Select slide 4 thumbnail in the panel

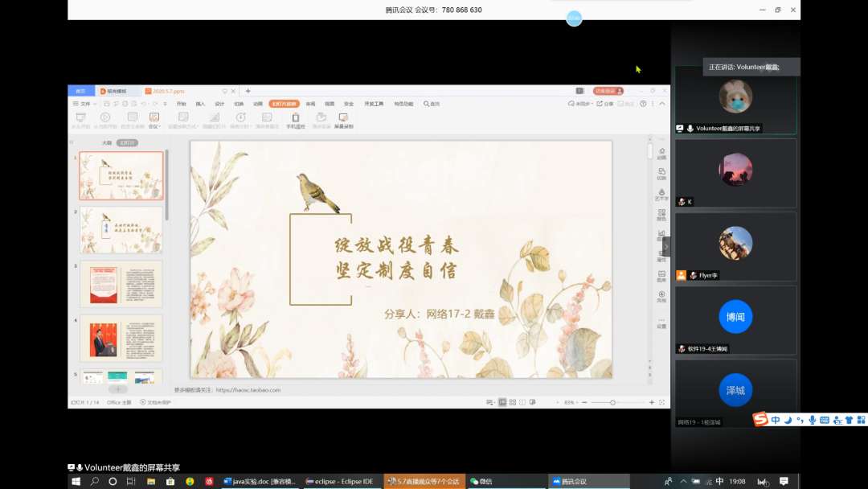coord(121,338)
